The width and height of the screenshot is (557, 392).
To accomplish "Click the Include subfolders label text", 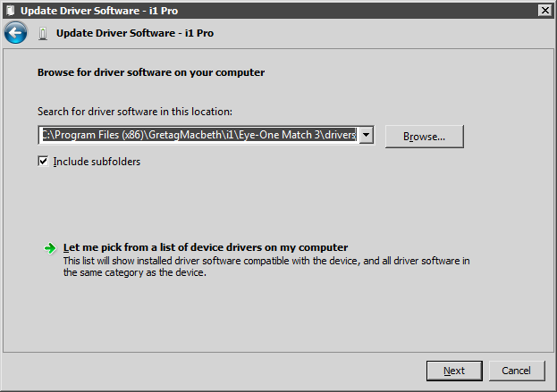I will tap(97, 162).
